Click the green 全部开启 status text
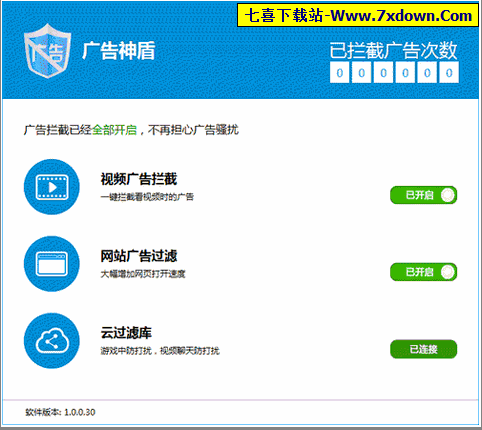Viewport: 482px width, 430px height. click(114, 130)
